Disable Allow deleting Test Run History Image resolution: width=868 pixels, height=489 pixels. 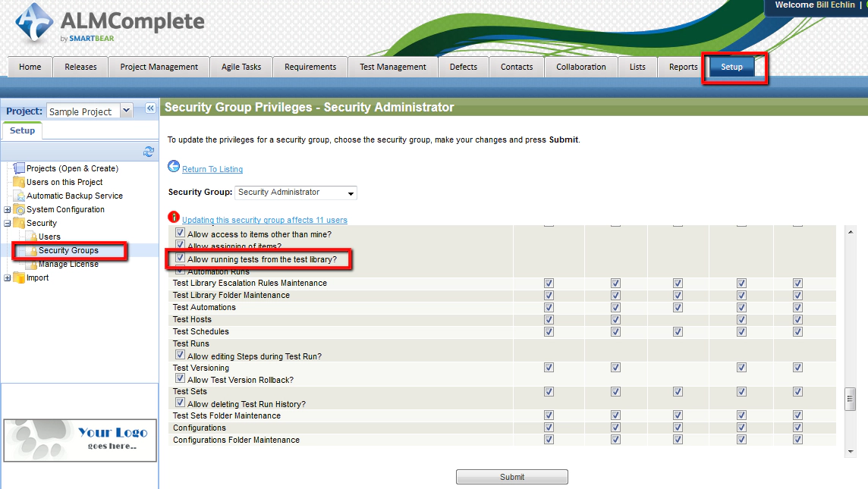[x=180, y=403]
